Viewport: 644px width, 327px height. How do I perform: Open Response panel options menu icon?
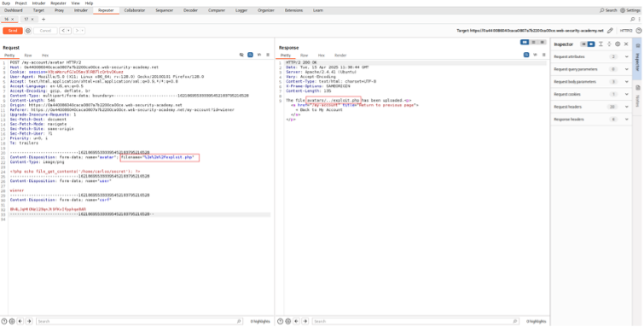544,55
